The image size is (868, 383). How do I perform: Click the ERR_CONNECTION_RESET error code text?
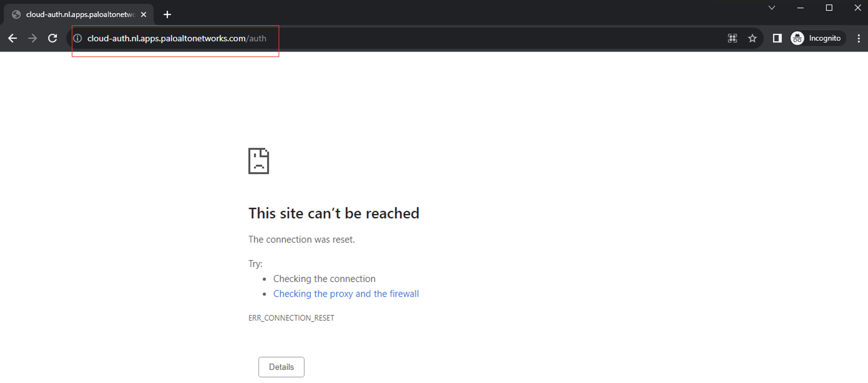point(291,318)
